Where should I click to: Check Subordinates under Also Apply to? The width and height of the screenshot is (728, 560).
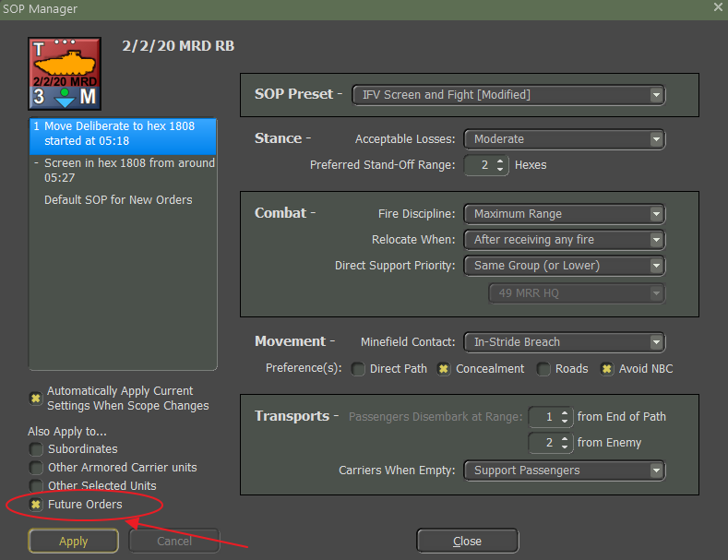[36, 449]
